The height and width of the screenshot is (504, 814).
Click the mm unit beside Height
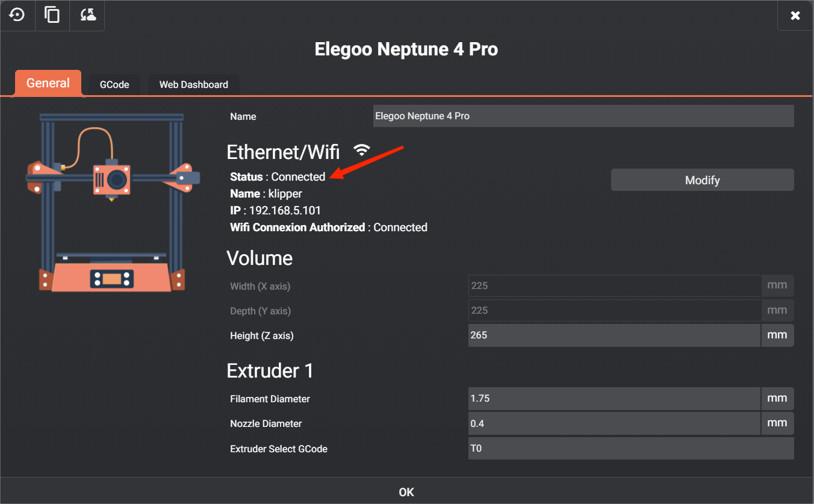click(x=777, y=335)
